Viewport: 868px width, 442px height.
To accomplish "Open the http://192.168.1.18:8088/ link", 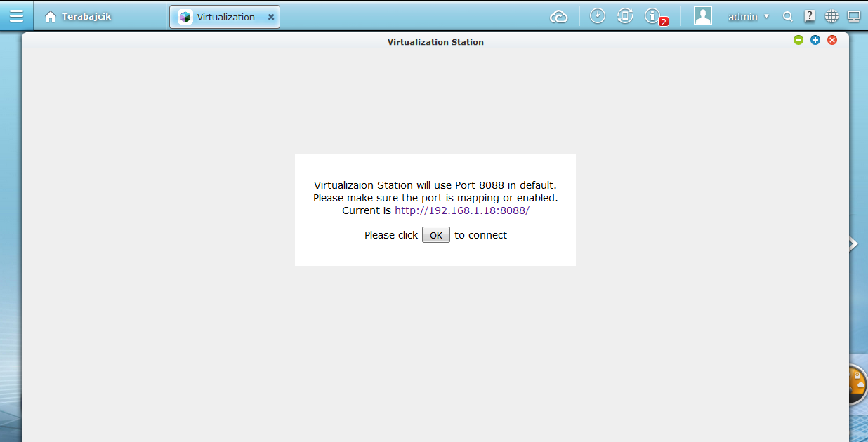I will click(x=462, y=210).
